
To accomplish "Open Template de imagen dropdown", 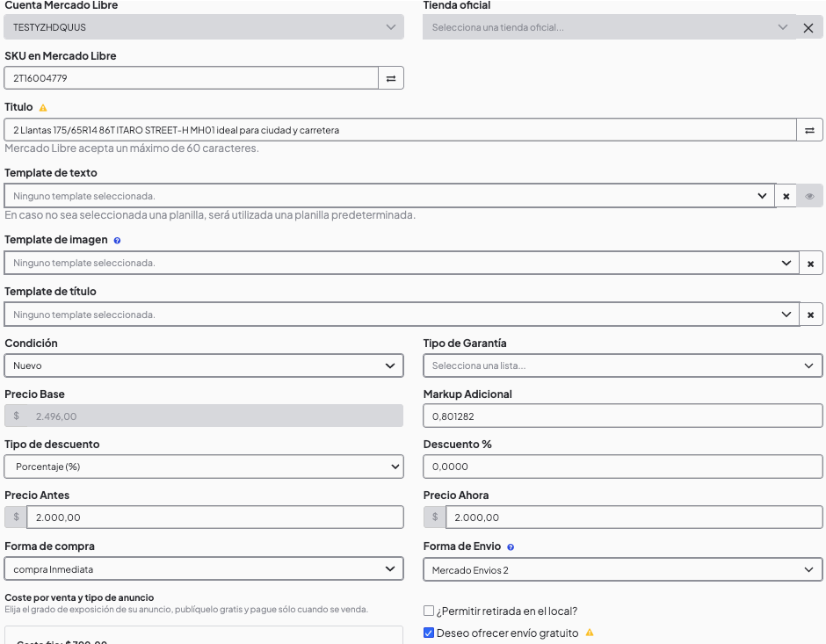I will pos(402,263).
